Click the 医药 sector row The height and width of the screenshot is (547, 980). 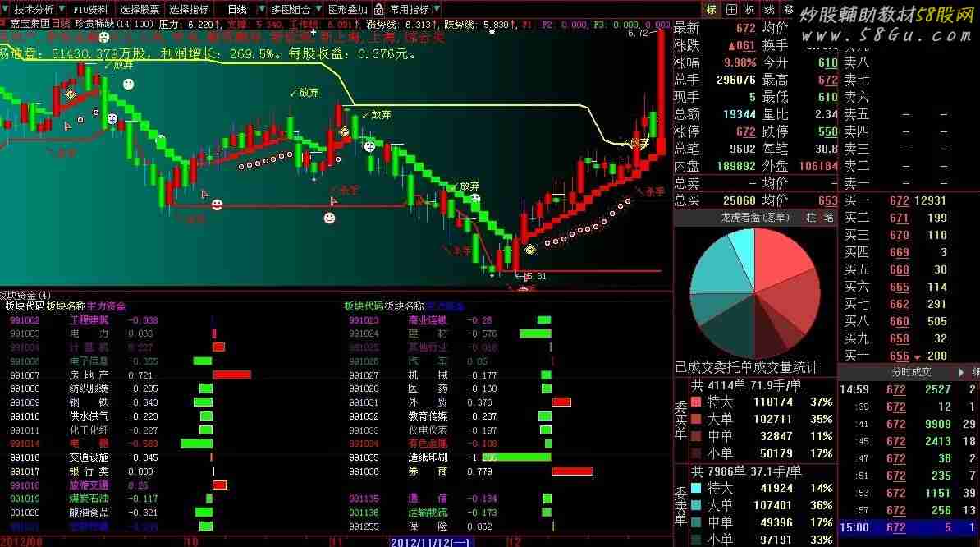pyautogui.click(x=450, y=388)
